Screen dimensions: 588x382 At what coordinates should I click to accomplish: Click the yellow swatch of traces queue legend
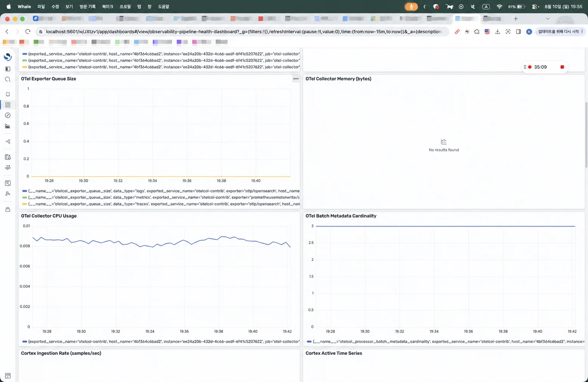coord(25,204)
